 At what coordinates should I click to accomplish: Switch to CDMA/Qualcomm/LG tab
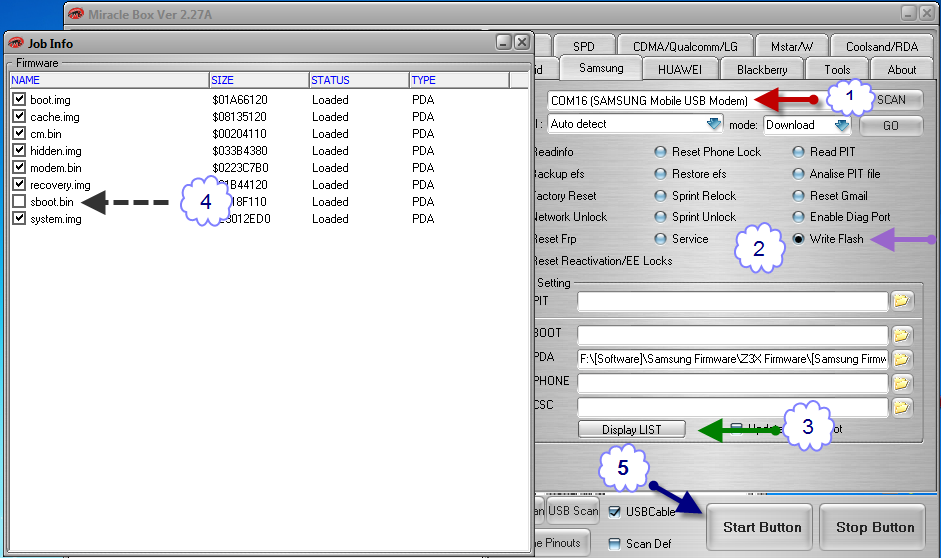(x=685, y=46)
